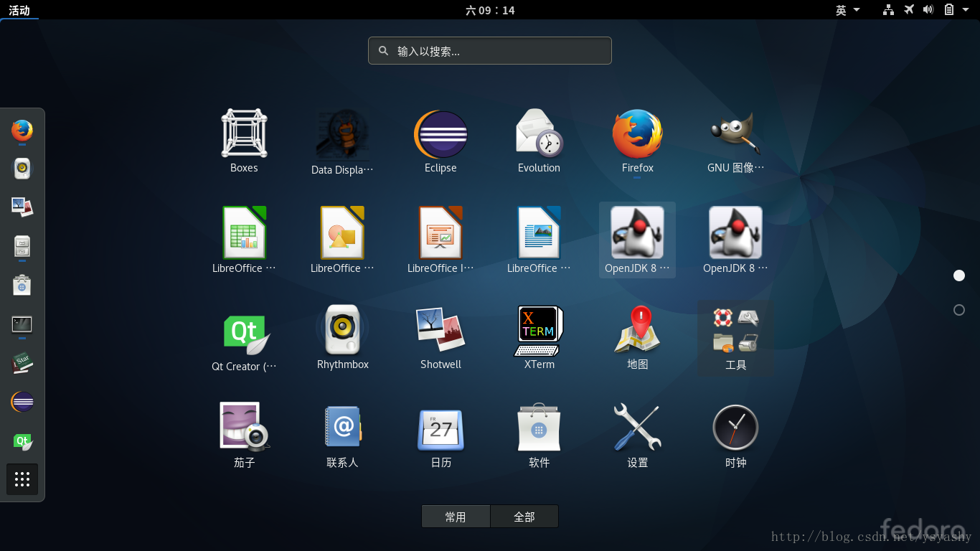
Task: Open Software bag icon in dock
Action: click(x=22, y=285)
